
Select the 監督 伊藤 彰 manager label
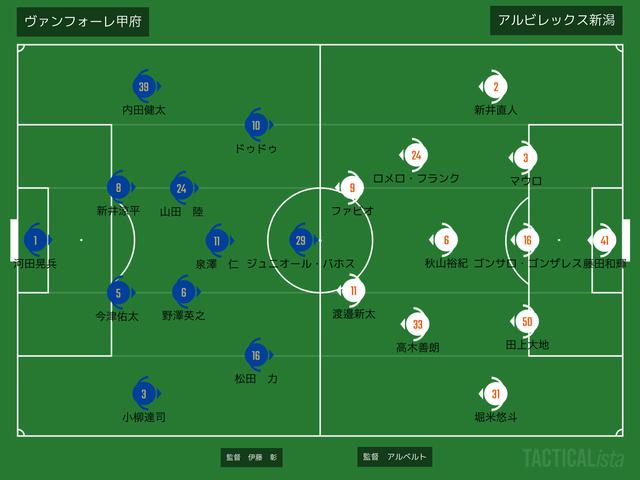251,457
